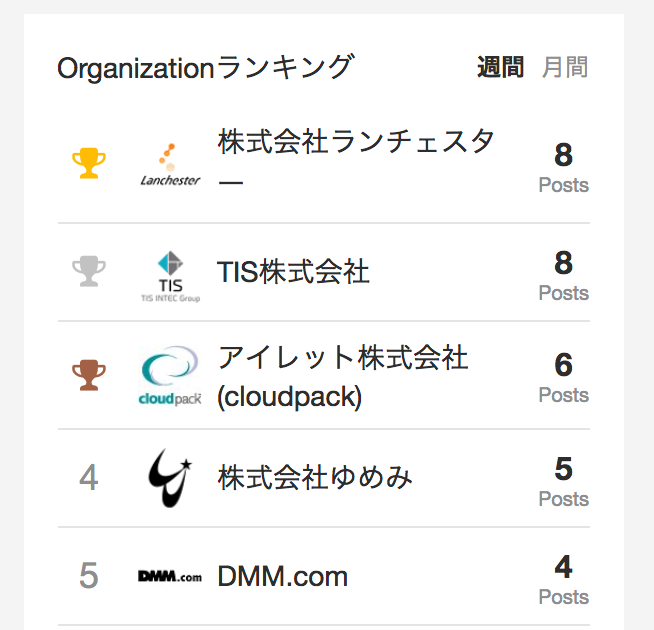Click the Organizationランキング heading

click(205, 68)
